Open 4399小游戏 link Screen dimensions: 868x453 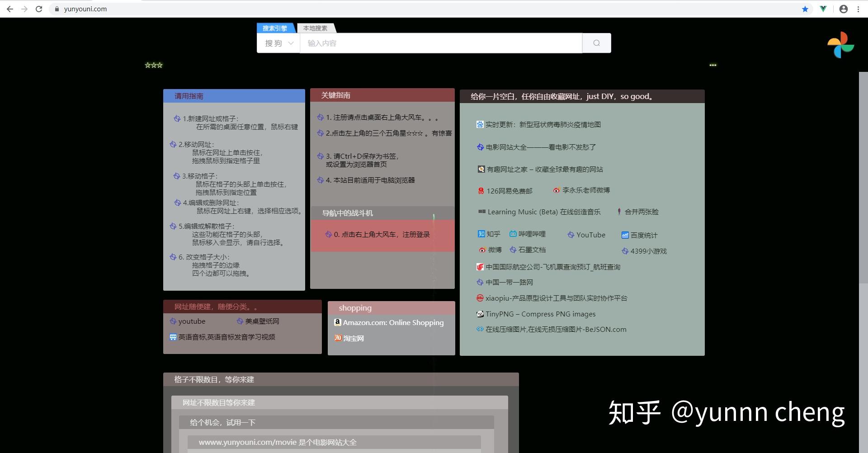point(644,251)
